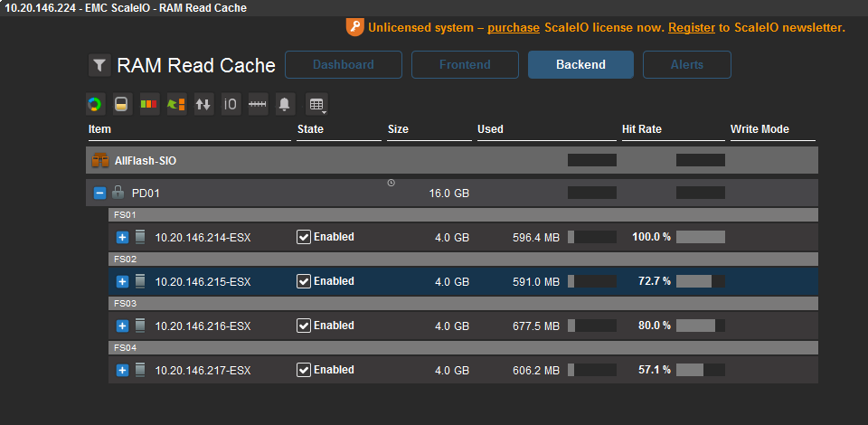Image resolution: width=868 pixels, height=425 pixels.
Task: Click the 10.20.146.214-ESX name
Action: (x=203, y=238)
